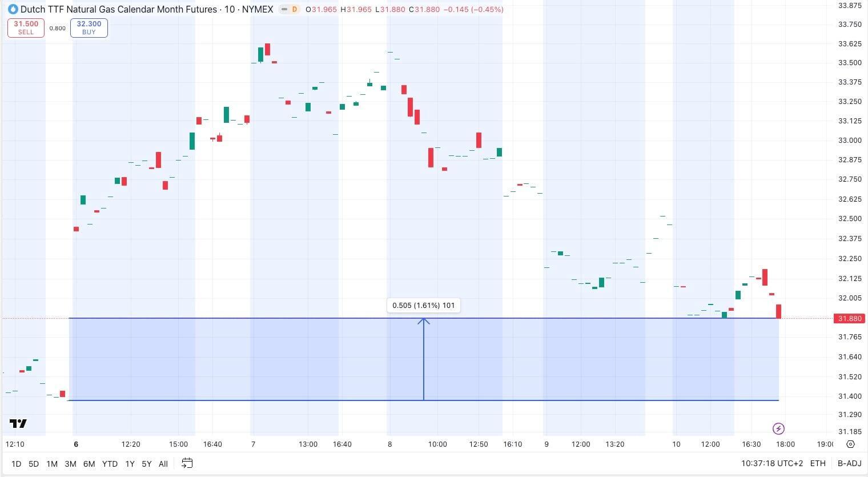
Task: Click the arrowhead of the price range measurement
Action: click(x=424, y=322)
